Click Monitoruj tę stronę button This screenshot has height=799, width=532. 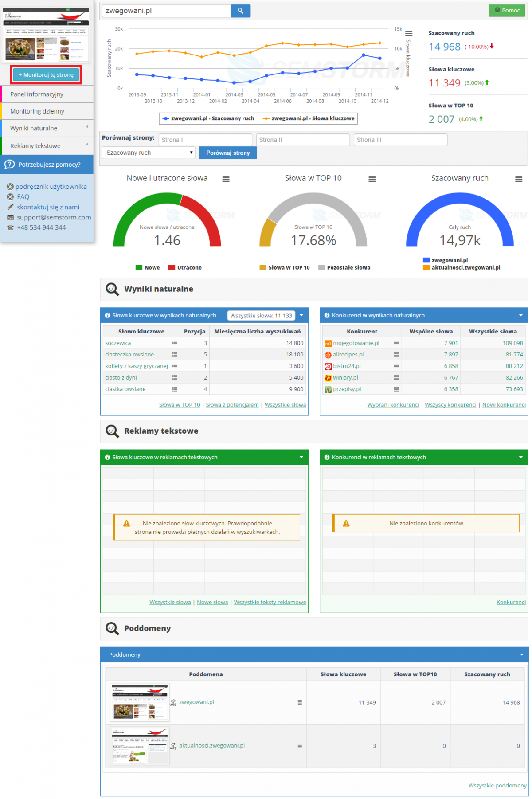coord(46,75)
